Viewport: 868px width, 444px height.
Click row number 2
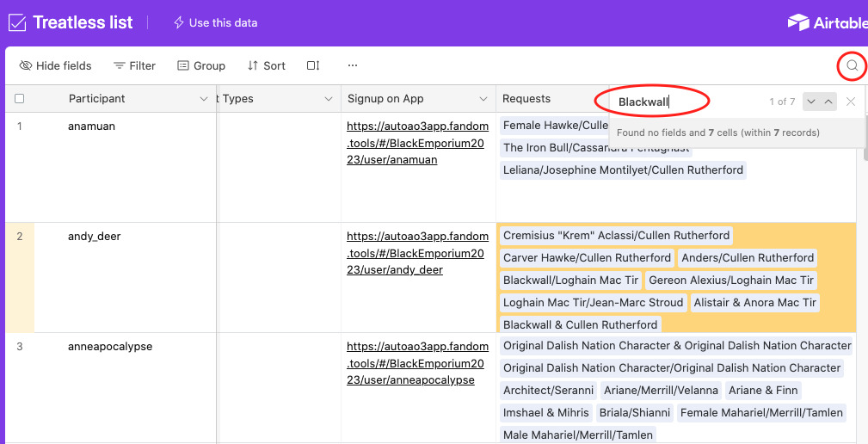[x=20, y=237]
